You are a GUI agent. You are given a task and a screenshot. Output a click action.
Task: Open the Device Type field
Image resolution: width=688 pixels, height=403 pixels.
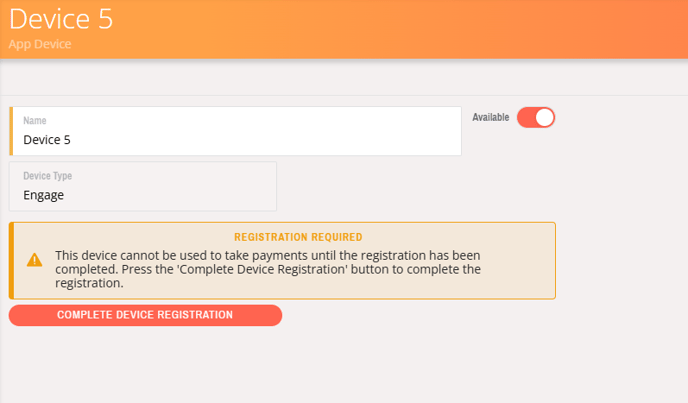(x=143, y=187)
